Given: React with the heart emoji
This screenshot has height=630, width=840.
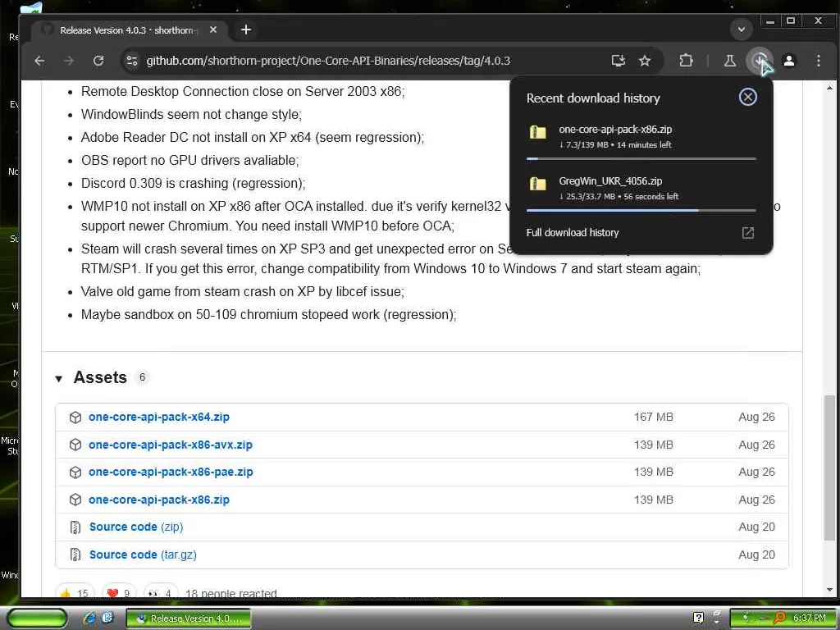Looking at the screenshot, I should pyautogui.click(x=119, y=592).
